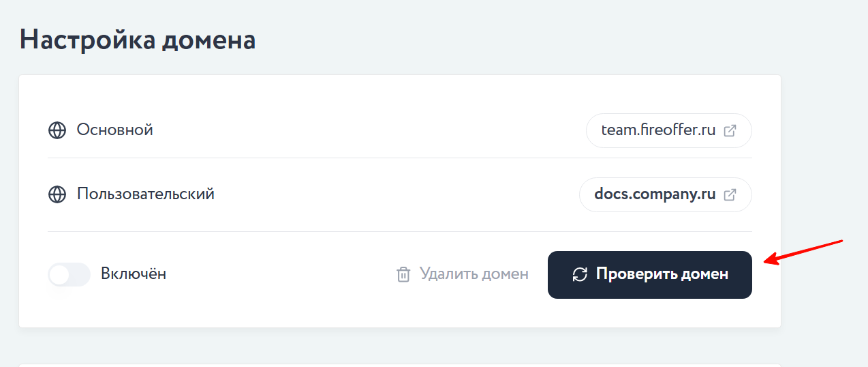This screenshot has width=868, height=367.
Task: Click the refresh arrows icon in the dark button
Action: (x=580, y=274)
